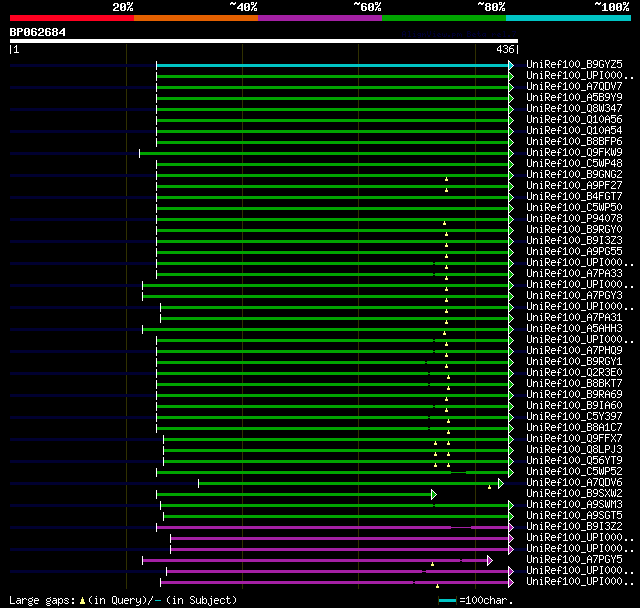Select the UniRef100_A9PF27 label

(x=574, y=186)
